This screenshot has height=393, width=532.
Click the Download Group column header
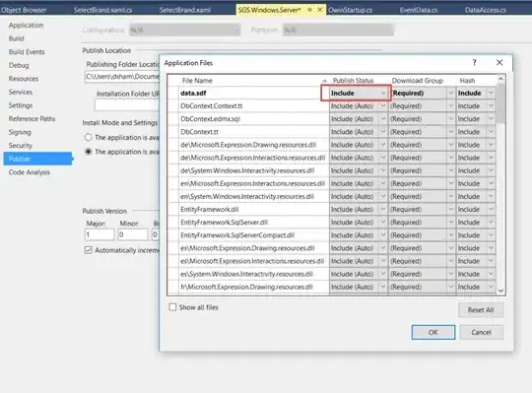(x=418, y=81)
